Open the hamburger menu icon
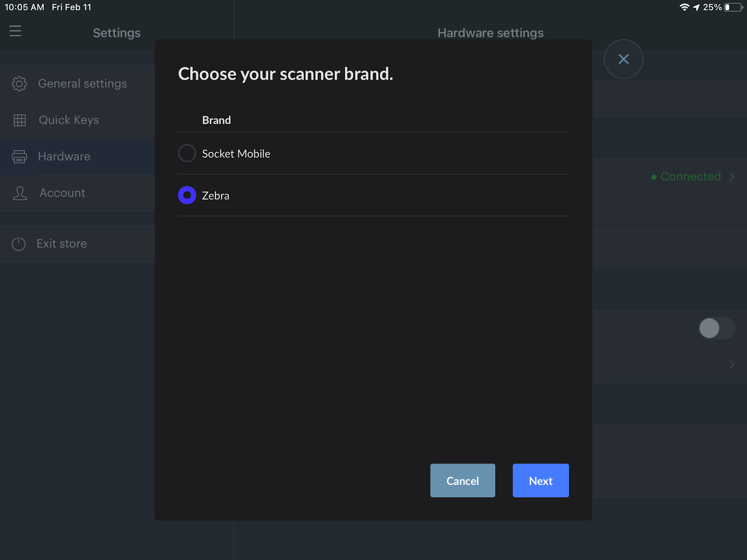The width and height of the screenshot is (747, 560). pyautogui.click(x=15, y=31)
